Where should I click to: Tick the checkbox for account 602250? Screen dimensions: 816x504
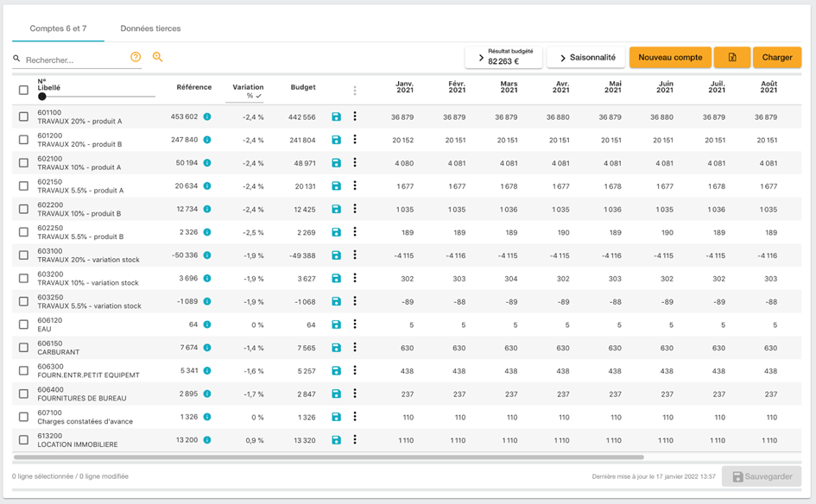pos(23,232)
